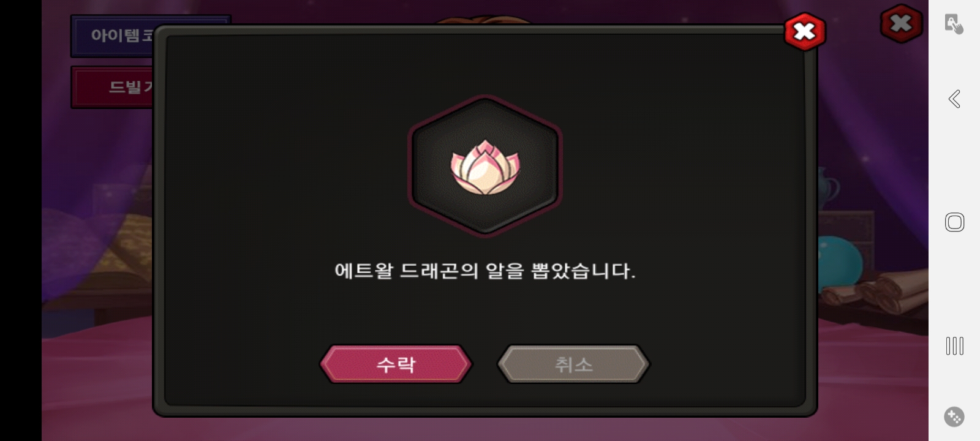Accept the egg with the 수락 button
The image size is (980, 441).
396,364
